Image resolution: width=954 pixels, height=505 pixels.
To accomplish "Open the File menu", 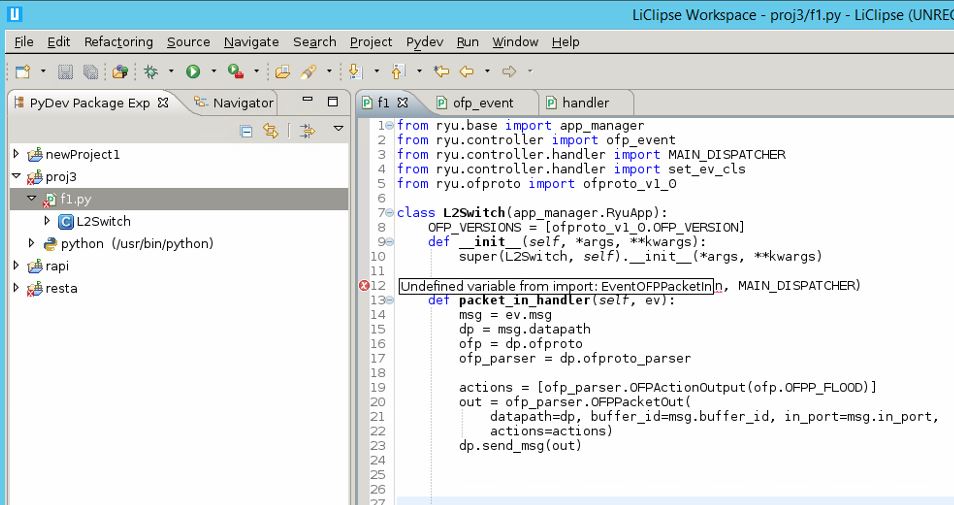I will point(24,42).
